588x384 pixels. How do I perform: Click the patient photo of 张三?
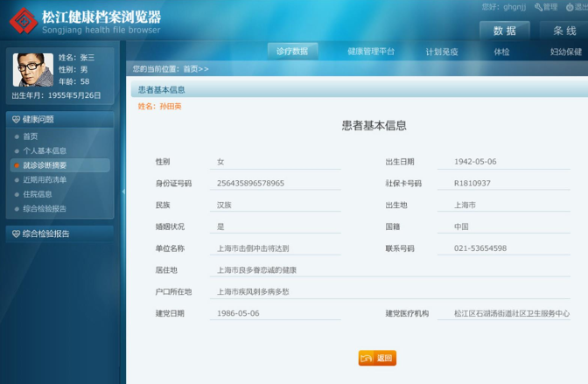(x=32, y=70)
